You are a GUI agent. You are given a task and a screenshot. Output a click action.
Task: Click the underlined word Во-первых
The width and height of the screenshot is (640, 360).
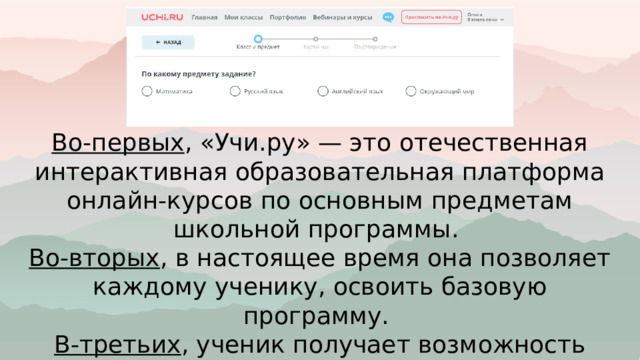tap(118, 143)
